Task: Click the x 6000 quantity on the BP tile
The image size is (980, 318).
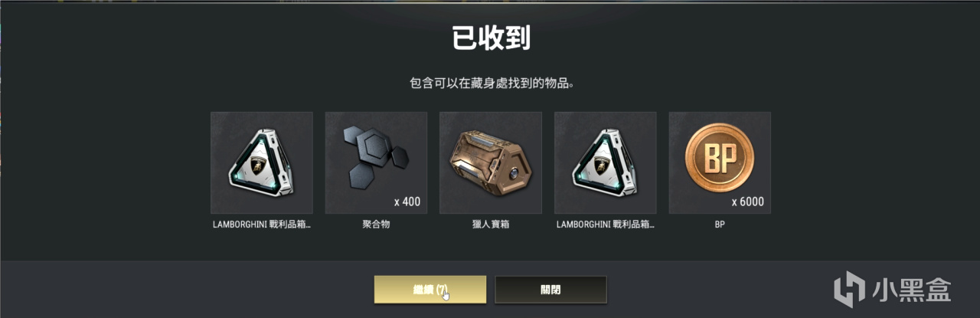Action: [x=747, y=202]
